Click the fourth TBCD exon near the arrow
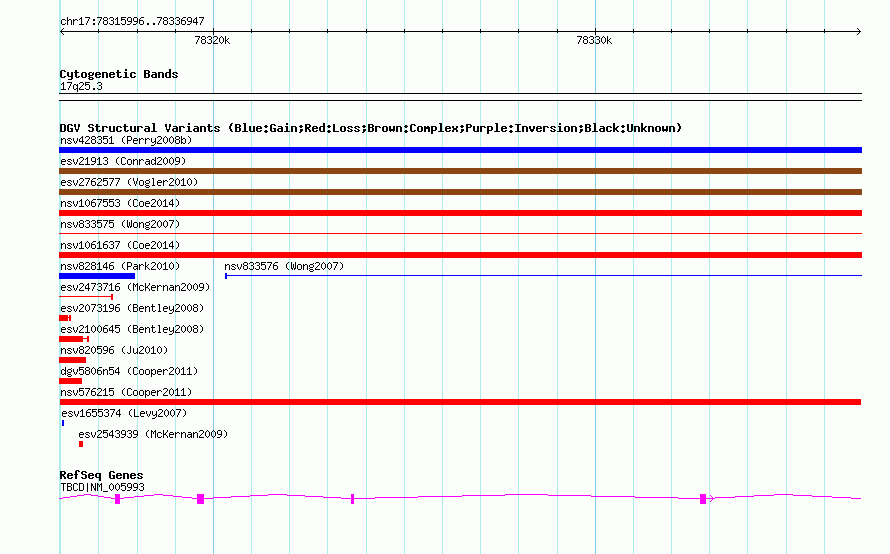Image resolution: width=890 pixels, height=554 pixels. pyautogui.click(x=703, y=499)
